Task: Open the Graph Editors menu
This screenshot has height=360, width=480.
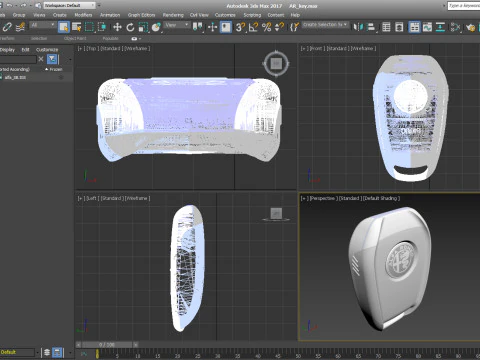Action: point(141,15)
